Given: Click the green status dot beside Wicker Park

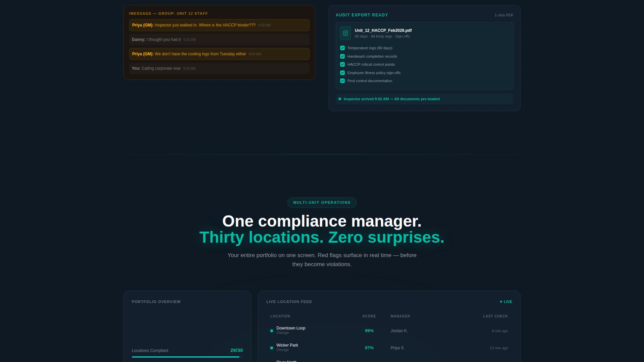Looking at the screenshot, I should (272, 348).
